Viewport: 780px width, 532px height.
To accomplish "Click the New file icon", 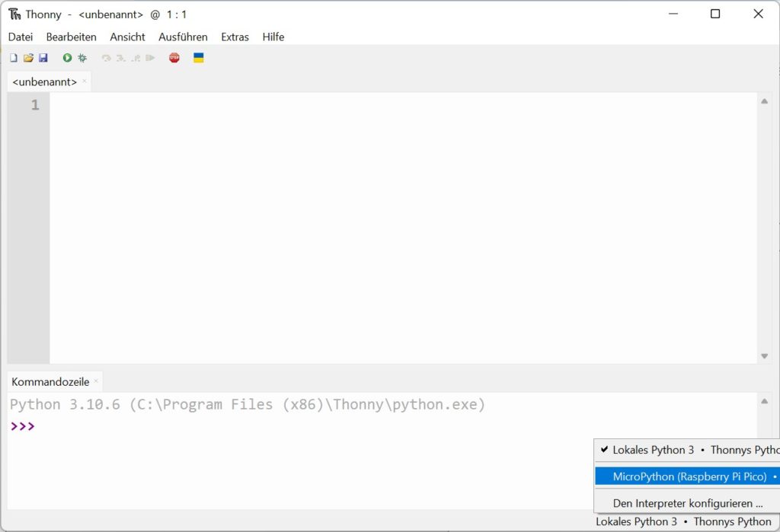I will pos(14,58).
